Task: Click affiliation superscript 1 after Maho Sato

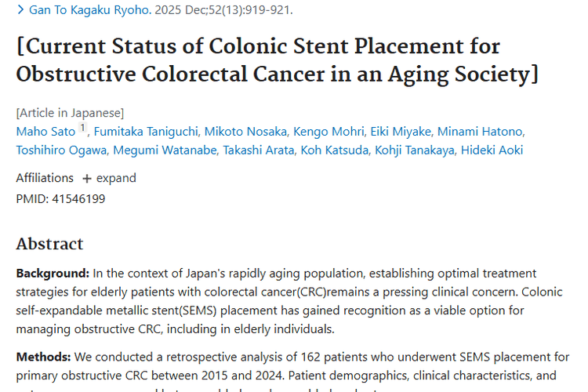Action: [x=82, y=129]
